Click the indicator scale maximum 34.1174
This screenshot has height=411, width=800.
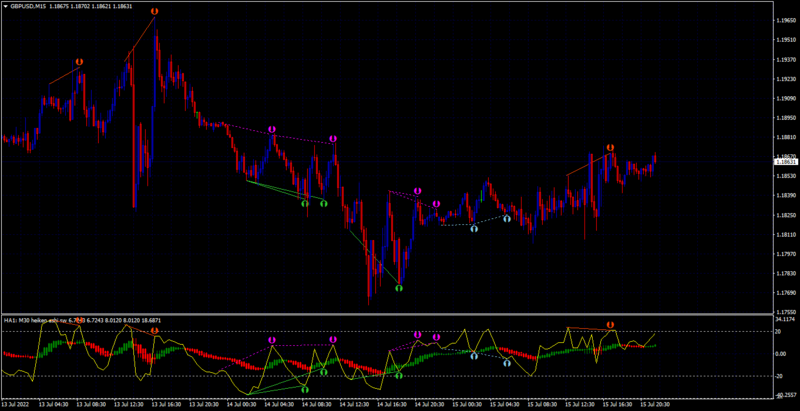click(x=785, y=320)
